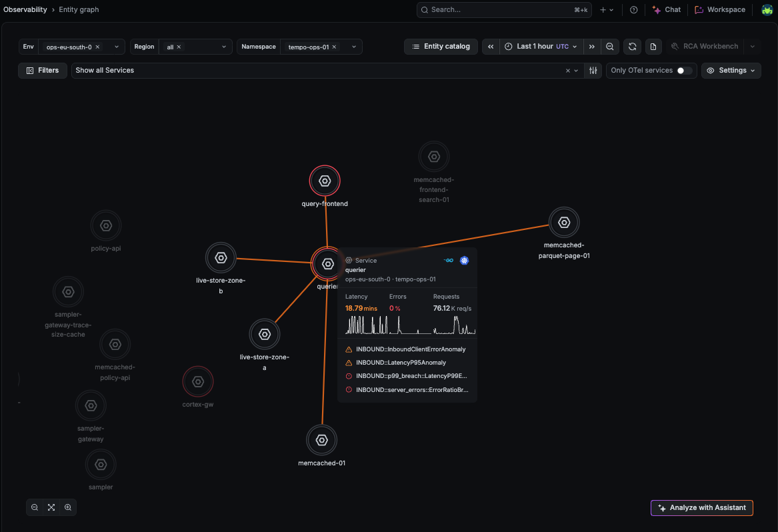778x532 pixels.
Task: Open the RCA Workbench
Action: click(x=705, y=47)
